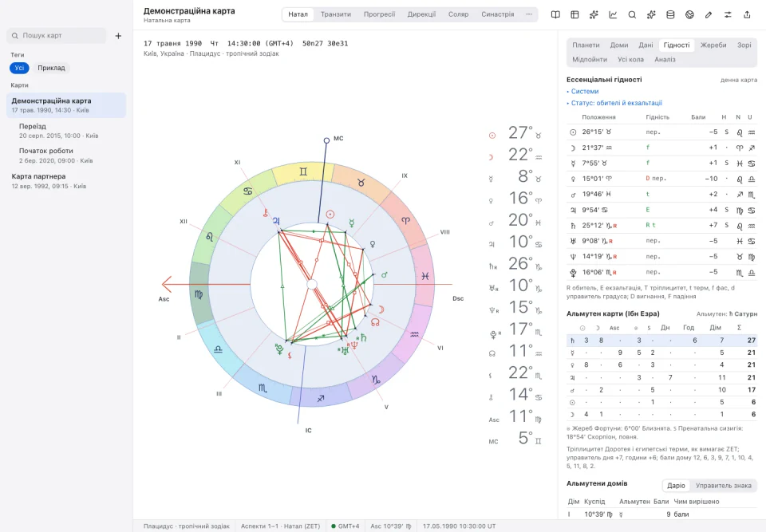Click "Asc 10°39'" in the status bar
The width and height of the screenshot is (766, 532).
click(x=391, y=526)
